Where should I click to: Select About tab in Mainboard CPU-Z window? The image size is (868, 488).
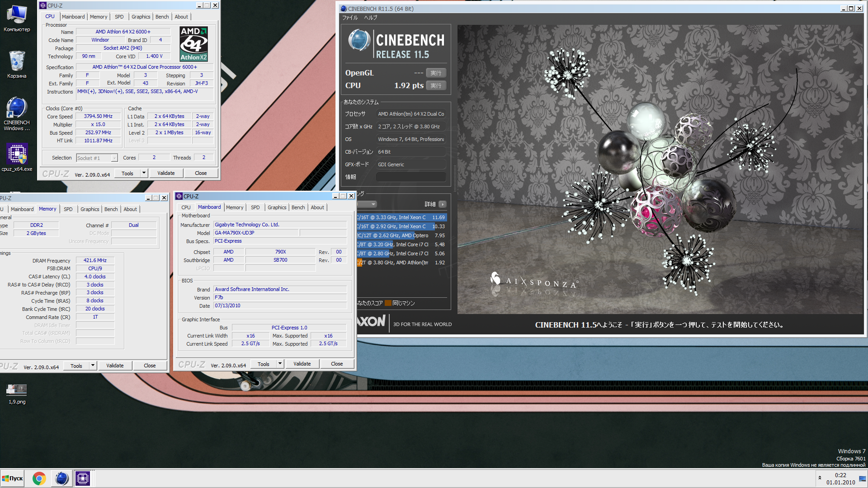(317, 207)
